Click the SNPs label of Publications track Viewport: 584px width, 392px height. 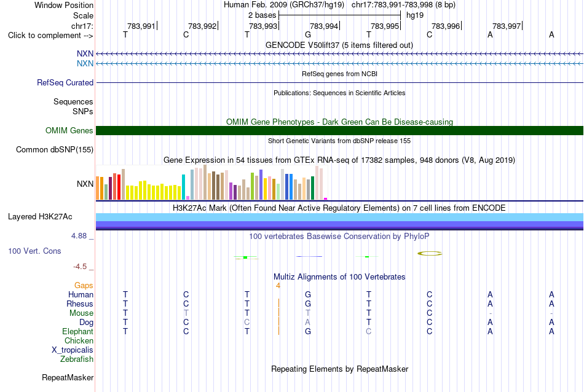pos(83,111)
